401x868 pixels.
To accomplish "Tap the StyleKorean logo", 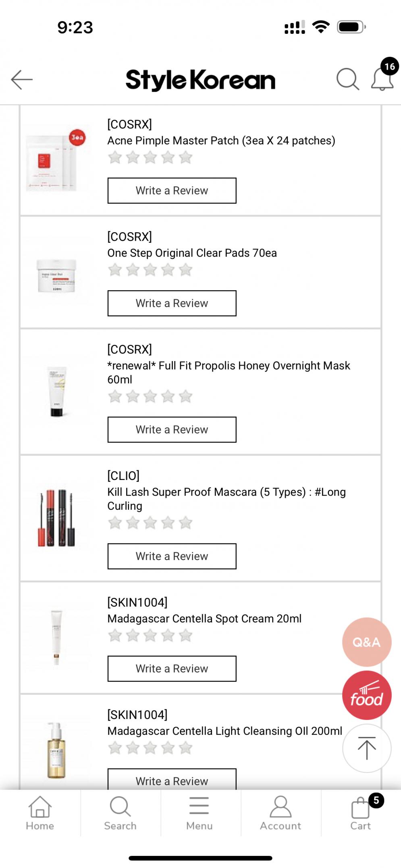I will pyautogui.click(x=200, y=80).
